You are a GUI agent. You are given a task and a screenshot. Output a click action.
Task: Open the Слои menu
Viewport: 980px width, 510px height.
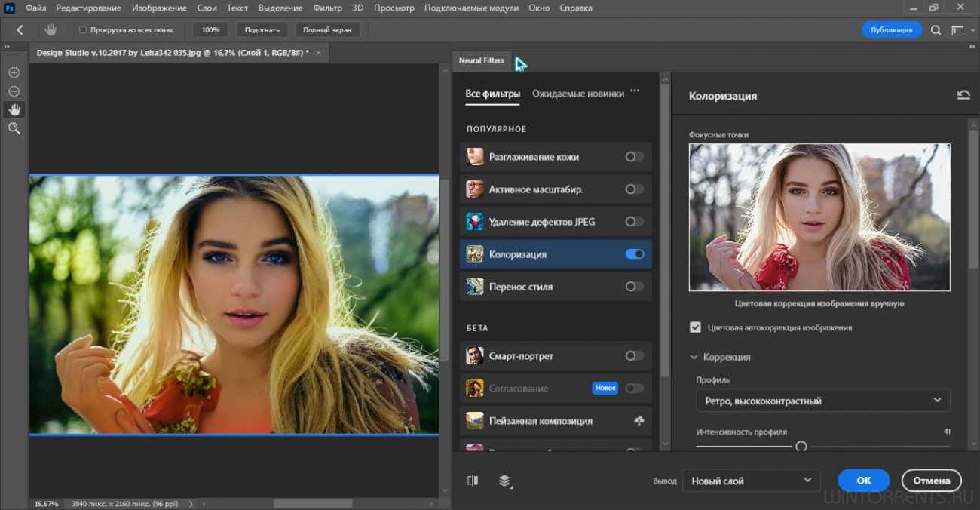point(207,8)
